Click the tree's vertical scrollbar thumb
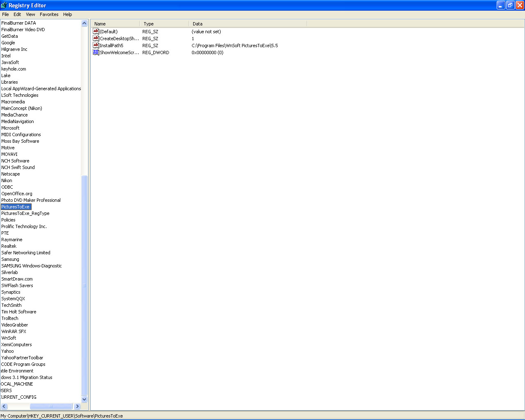The image size is (525, 420). (84, 285)
